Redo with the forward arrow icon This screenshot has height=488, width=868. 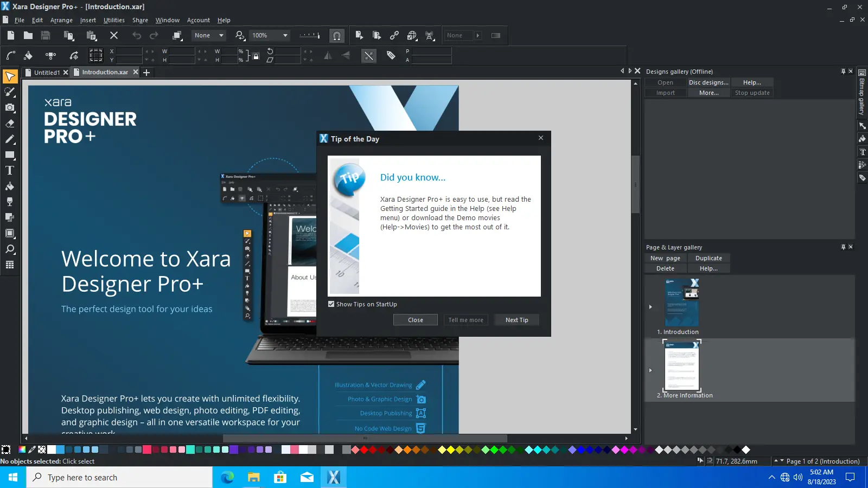[154, 35]
